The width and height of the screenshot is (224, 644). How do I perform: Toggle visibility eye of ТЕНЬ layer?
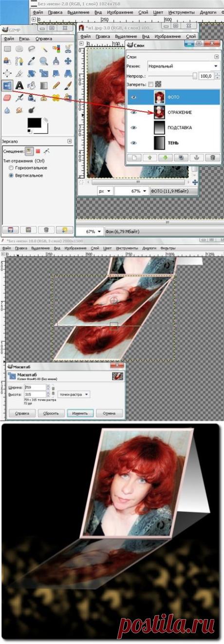coord(133,143)
